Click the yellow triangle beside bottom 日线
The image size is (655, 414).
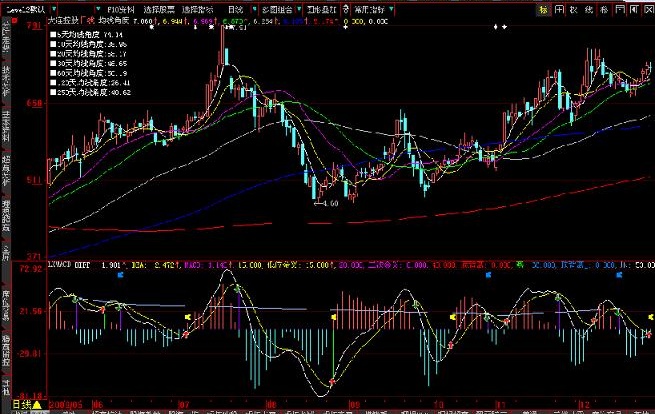point(37,405)
